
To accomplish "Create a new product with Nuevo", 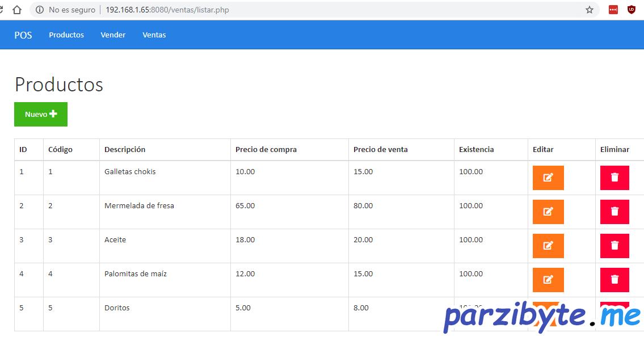I will click(x=41, y=114).
